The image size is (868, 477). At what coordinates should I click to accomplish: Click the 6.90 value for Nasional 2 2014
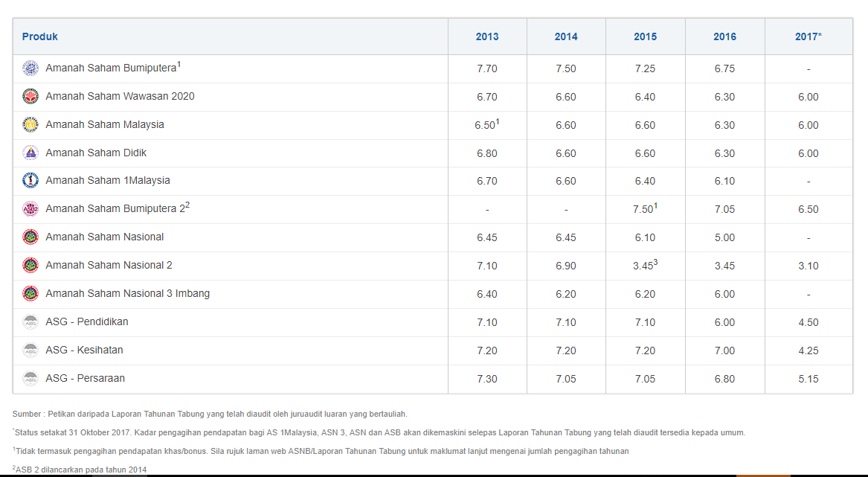point(566,266)
